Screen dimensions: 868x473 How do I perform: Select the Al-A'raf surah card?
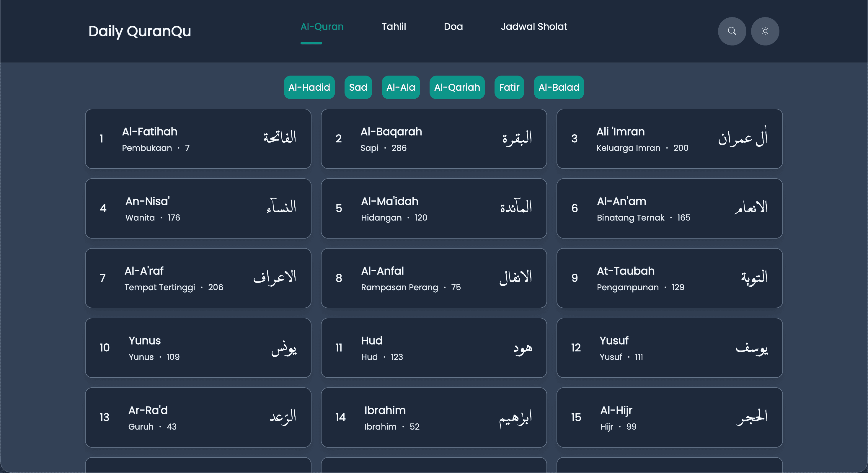tap(198, 278)
